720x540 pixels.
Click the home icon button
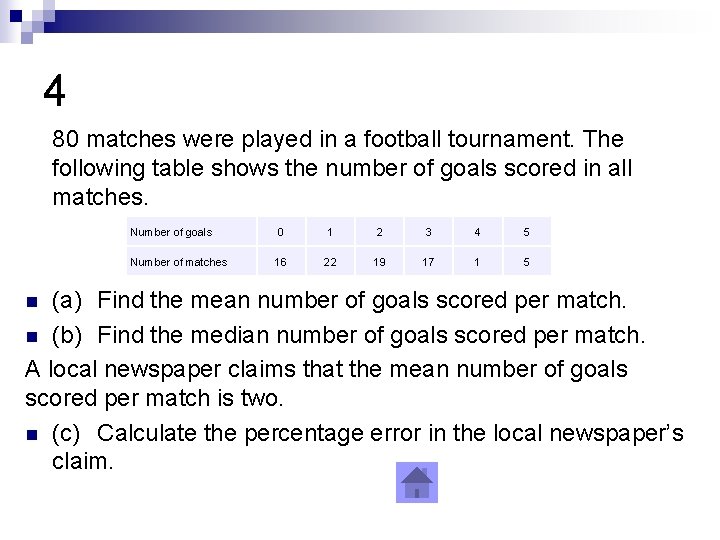coord(416,482)
